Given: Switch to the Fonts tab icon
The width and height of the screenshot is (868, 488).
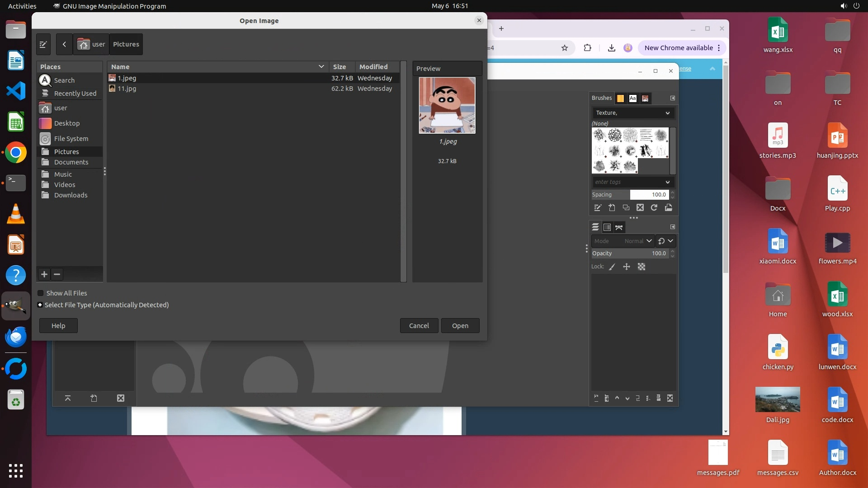Looking at the screenshot, I should pos(632,98).
